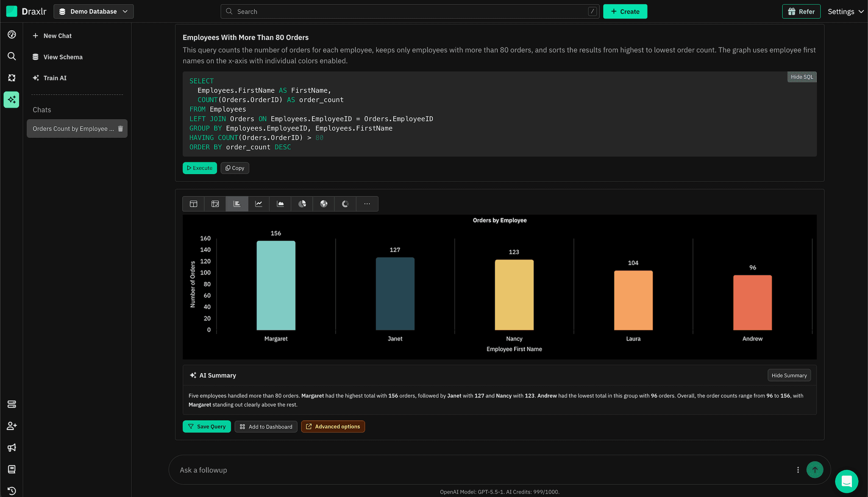Image resolution: width=868 pixels, height=497 pixels.
Task: Open View Schema
Action: point(58,57)
